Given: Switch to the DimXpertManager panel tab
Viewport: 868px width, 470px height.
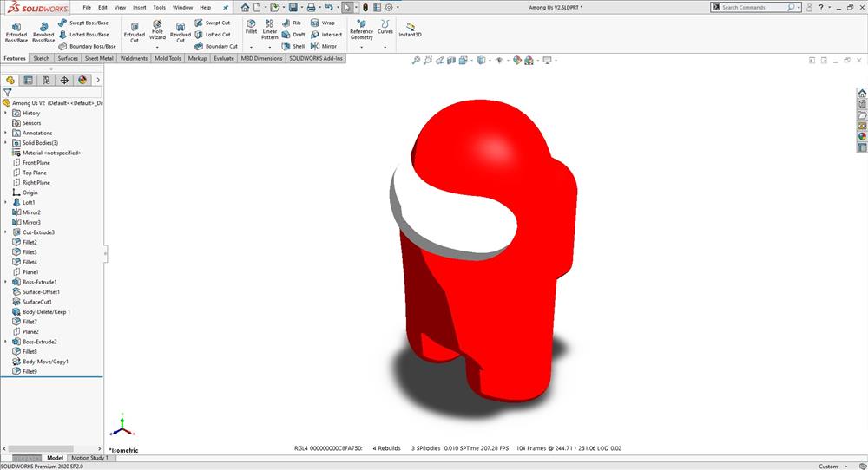Looking at the screenshot, I should (64, 80).
